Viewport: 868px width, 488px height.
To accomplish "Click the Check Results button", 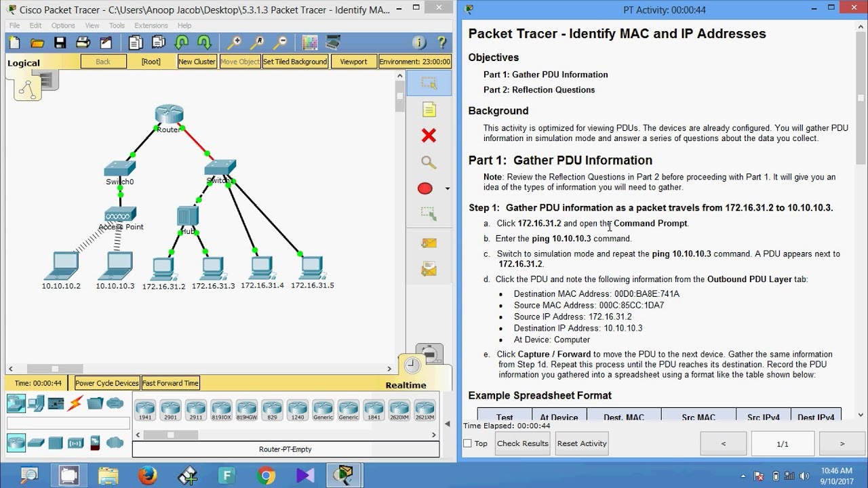I will 522,443.
